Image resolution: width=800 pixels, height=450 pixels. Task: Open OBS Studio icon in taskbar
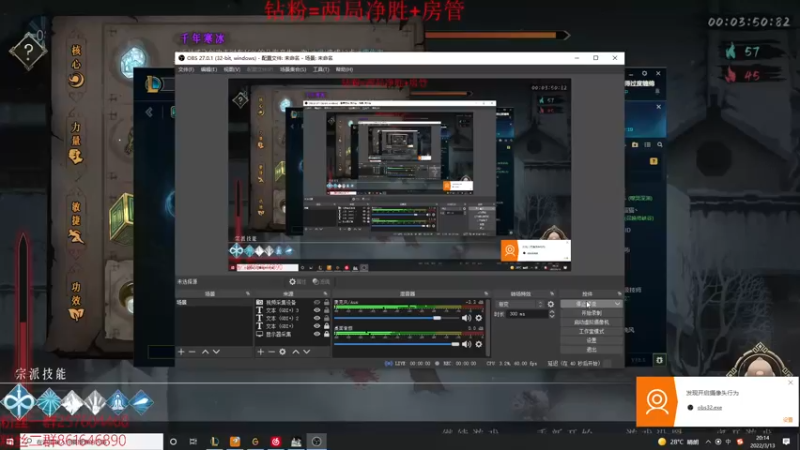[316, 441]
